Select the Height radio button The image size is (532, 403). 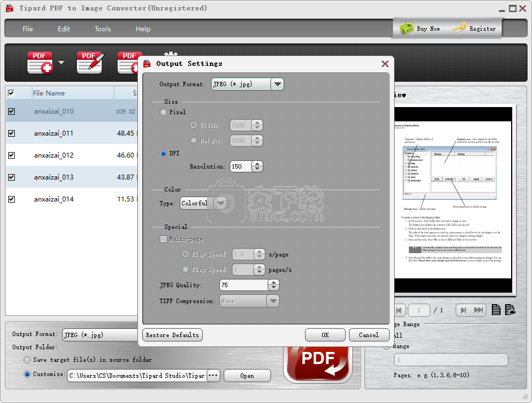pos(194,141)
